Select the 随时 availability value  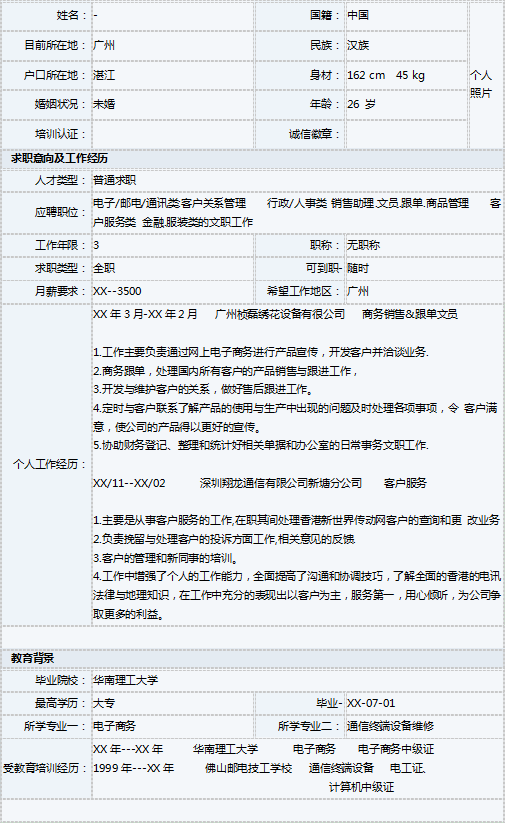(357, 268)
